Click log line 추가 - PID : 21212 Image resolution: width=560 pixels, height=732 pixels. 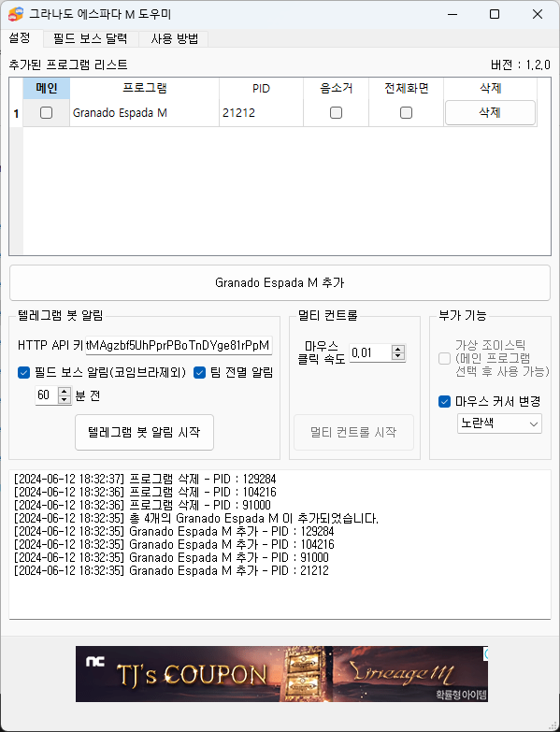(171, 570)
